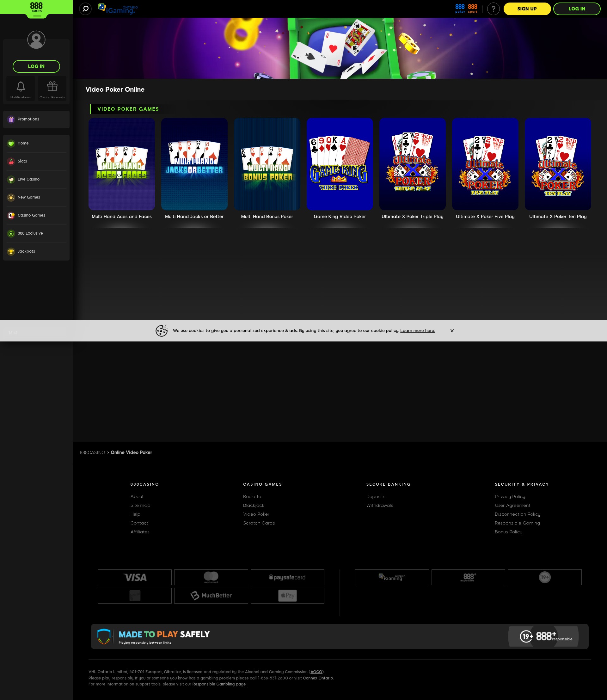This screenshot has height=700, width=607.
Task: Click 888CASINO breadcrumb link
Action: tap(92, 453)
